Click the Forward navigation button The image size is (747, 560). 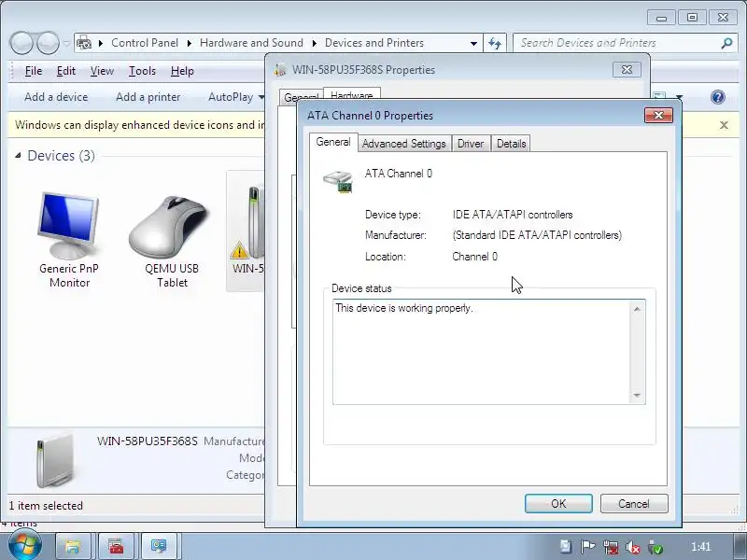pos(49,43)
